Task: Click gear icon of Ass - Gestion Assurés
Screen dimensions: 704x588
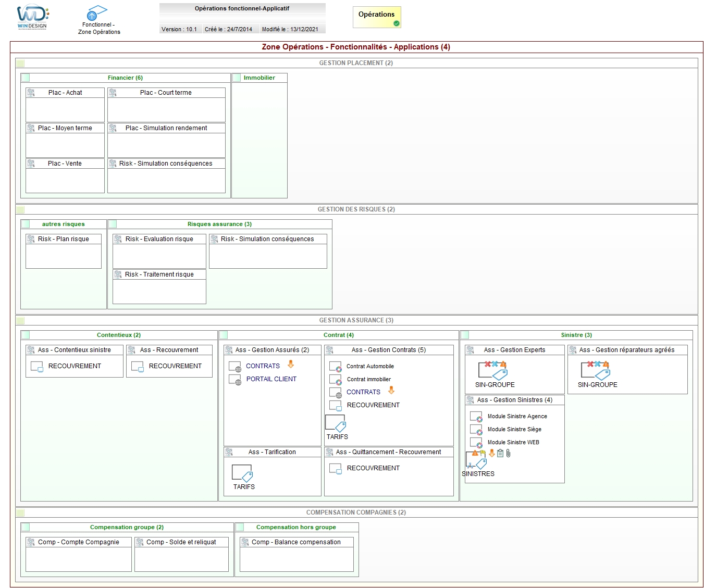Action: [229, 350]
